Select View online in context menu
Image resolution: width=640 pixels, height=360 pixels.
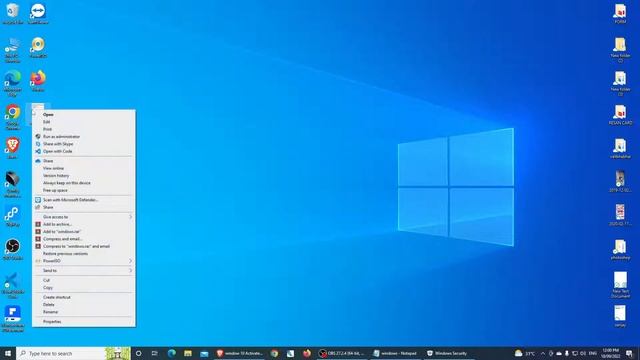pyautogui.click(x=84, y=168)
